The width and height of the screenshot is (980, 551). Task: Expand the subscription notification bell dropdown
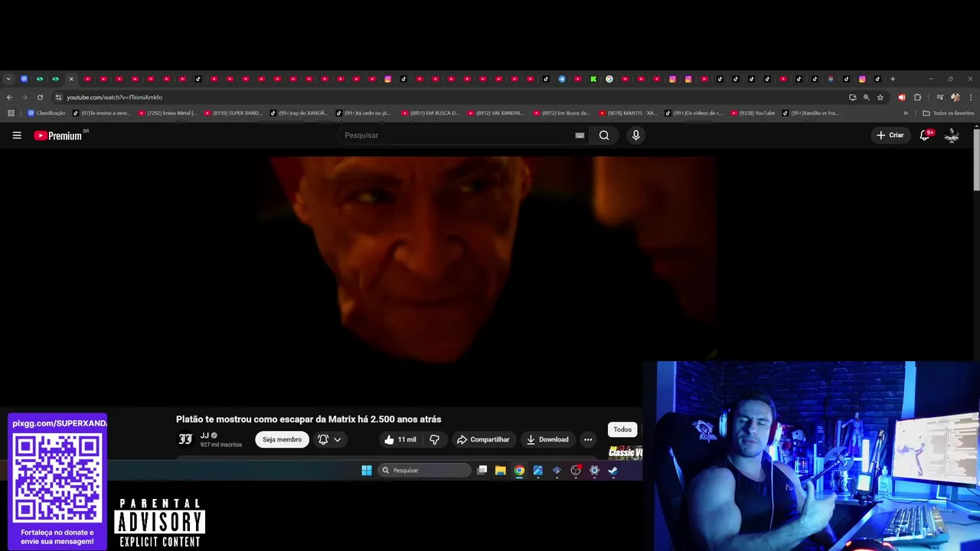click(x=329, y=439)
